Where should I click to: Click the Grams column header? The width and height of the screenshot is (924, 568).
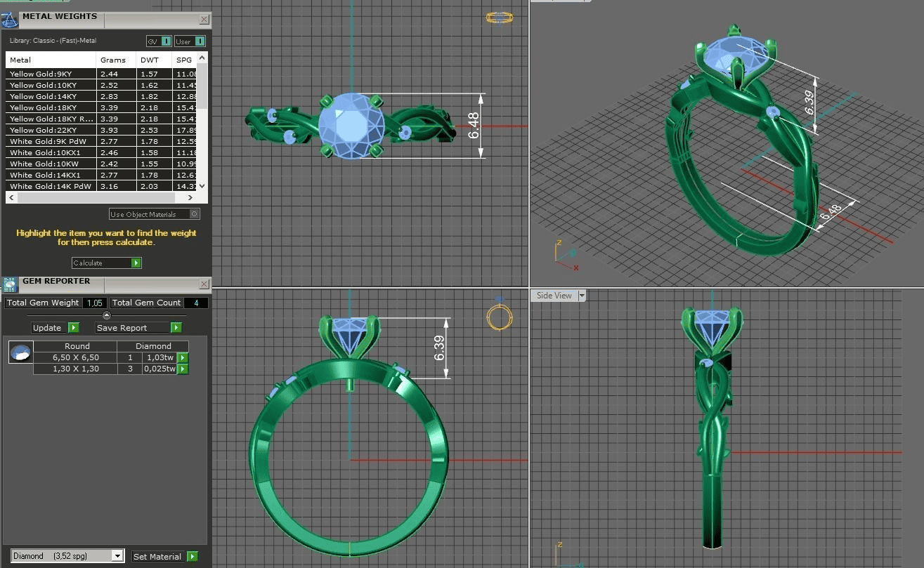[113, 60]
